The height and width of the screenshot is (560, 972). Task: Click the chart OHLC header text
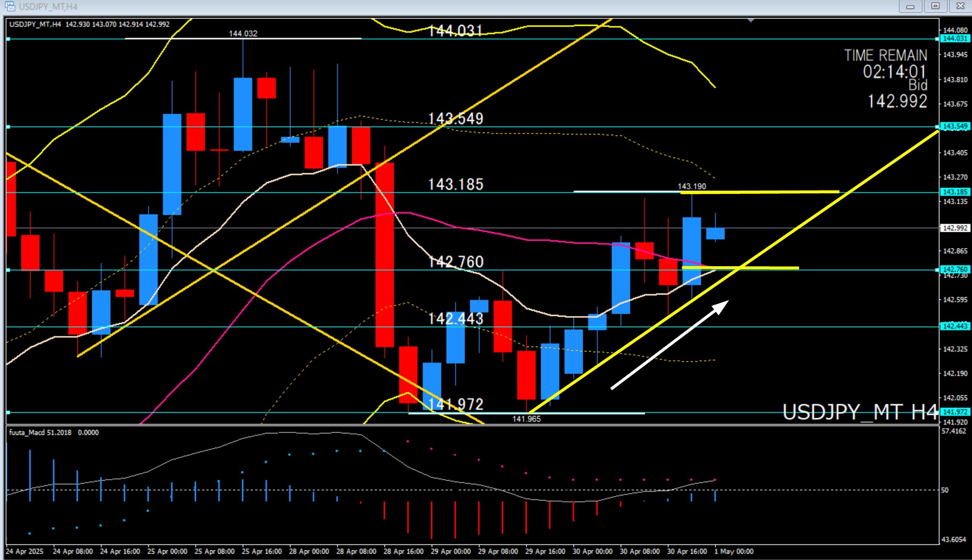click(90, 24)
